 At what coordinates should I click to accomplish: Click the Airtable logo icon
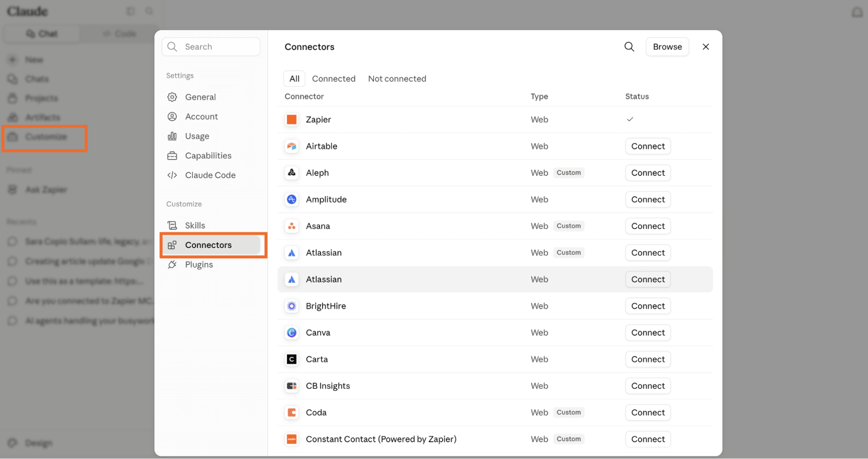[292, 146]
